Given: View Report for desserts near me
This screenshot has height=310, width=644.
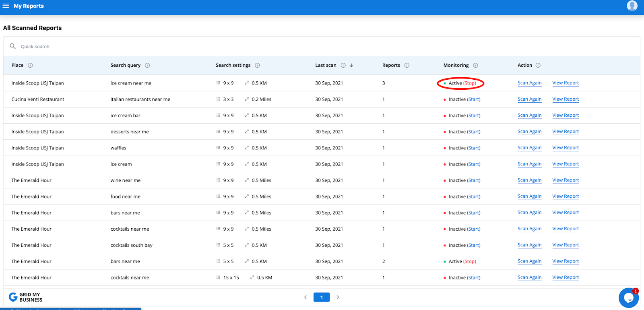Looking at the screenshot, I should pos(566,132).
